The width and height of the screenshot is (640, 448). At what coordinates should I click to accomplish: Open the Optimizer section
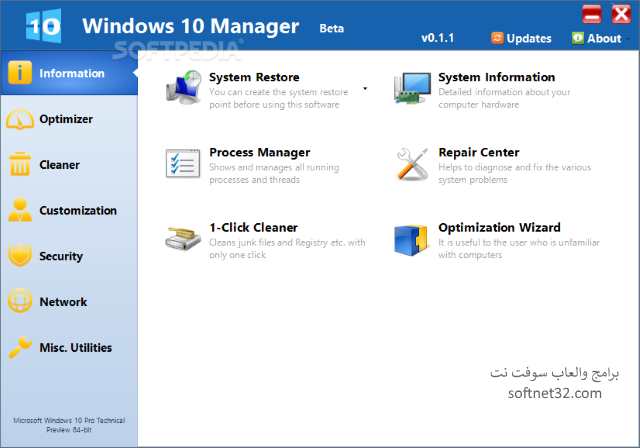point(69,119)
